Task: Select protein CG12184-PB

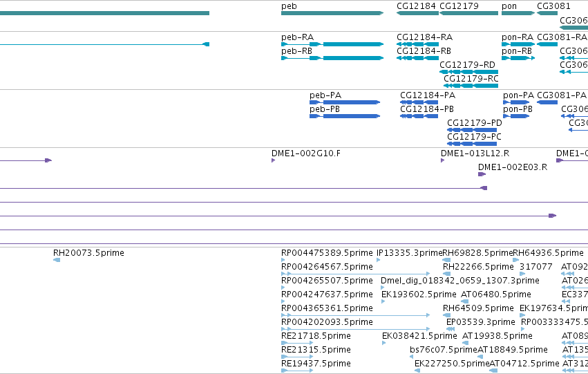Action: (x=419, y=116)
